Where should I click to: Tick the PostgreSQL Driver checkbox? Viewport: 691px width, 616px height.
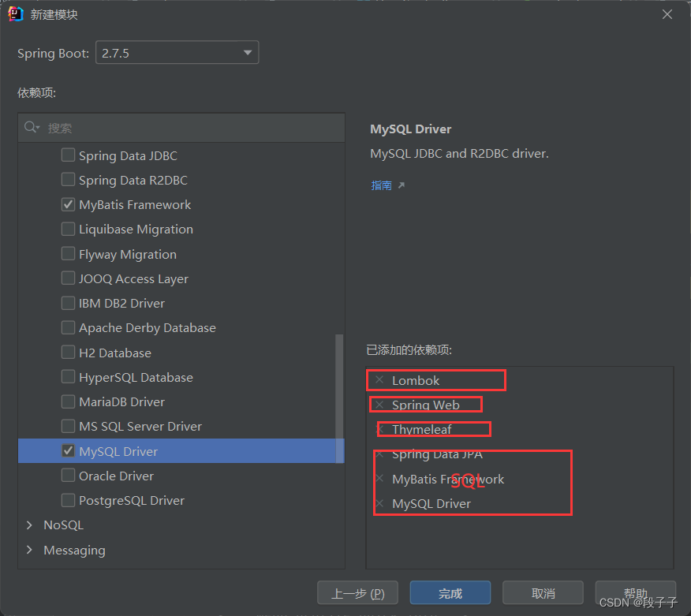pos(68,500)
